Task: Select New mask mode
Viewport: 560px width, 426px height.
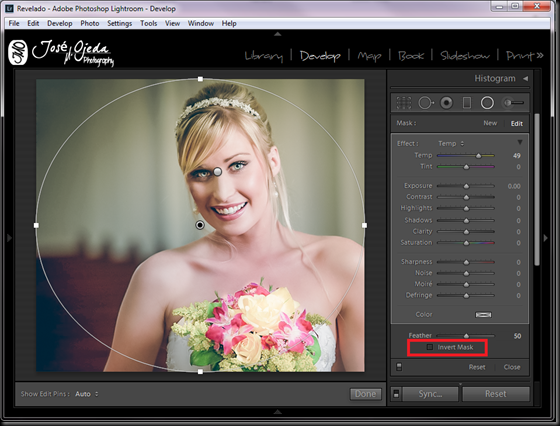Action: pos(490,123)
